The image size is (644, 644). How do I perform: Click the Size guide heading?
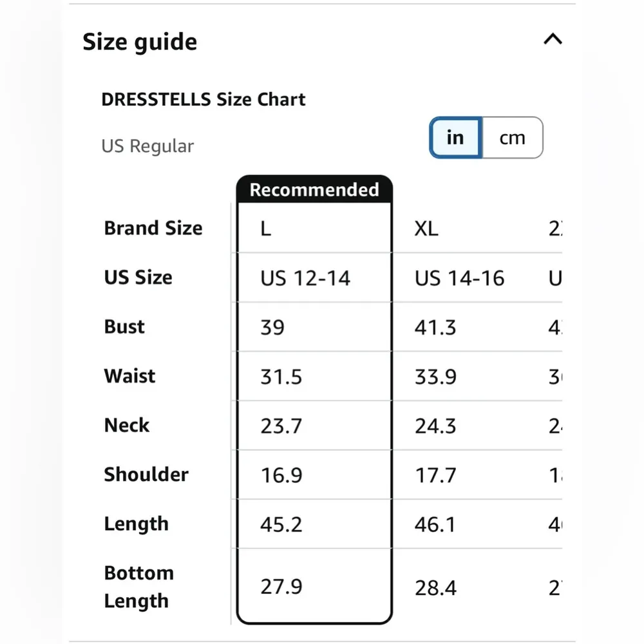[x=140, y=42]
